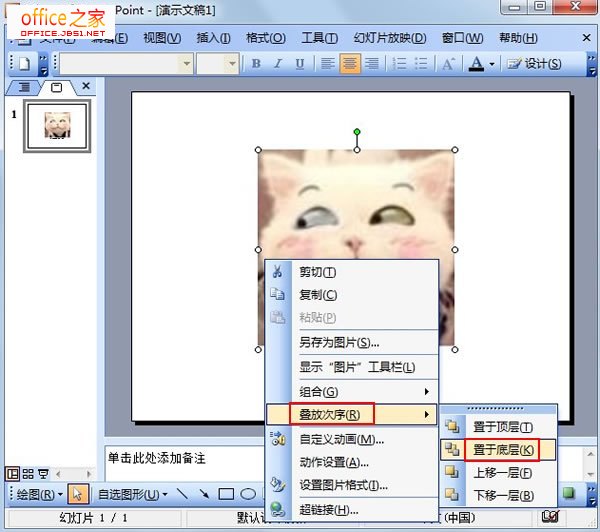Viewport: 600px width, 532px height.
Task: Select 置于底层(K) in submenu
Action: coord(498,449)
